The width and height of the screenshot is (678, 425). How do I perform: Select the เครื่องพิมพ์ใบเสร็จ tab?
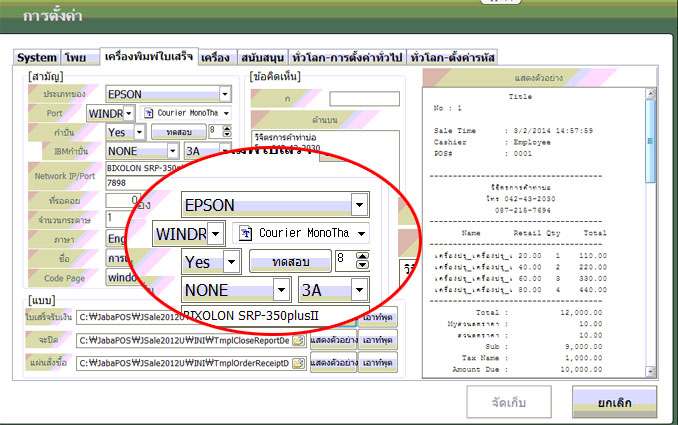click(x=149, y=57)
